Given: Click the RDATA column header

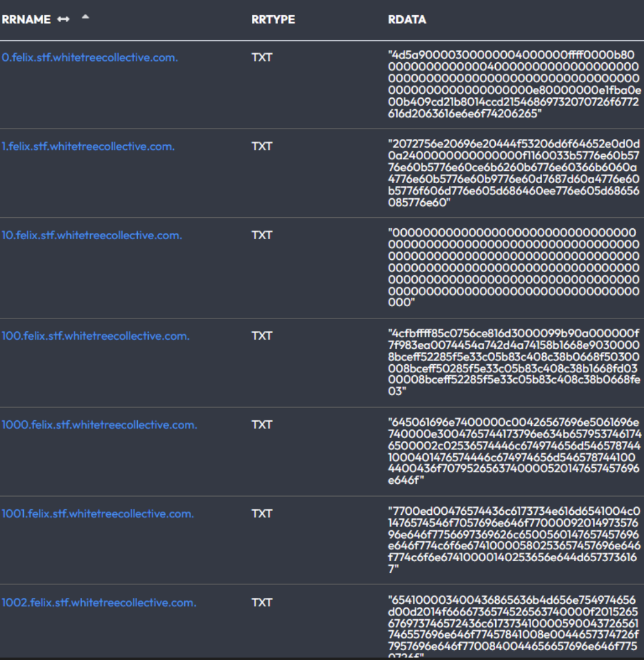Looking at the screenshot, I should pos(407,20).
